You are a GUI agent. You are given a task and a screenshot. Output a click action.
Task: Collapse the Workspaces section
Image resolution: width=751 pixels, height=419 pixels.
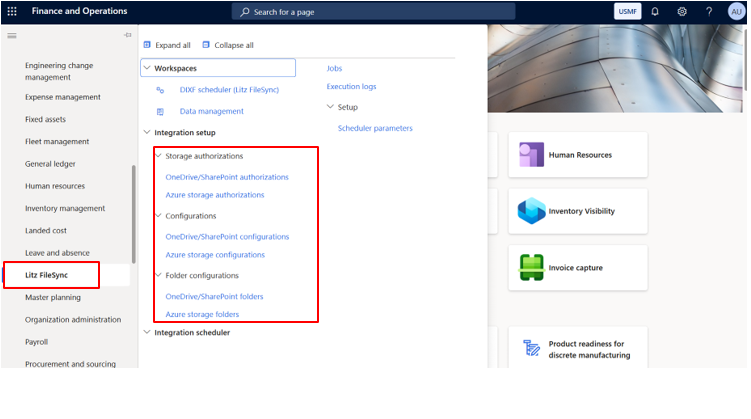147,68
